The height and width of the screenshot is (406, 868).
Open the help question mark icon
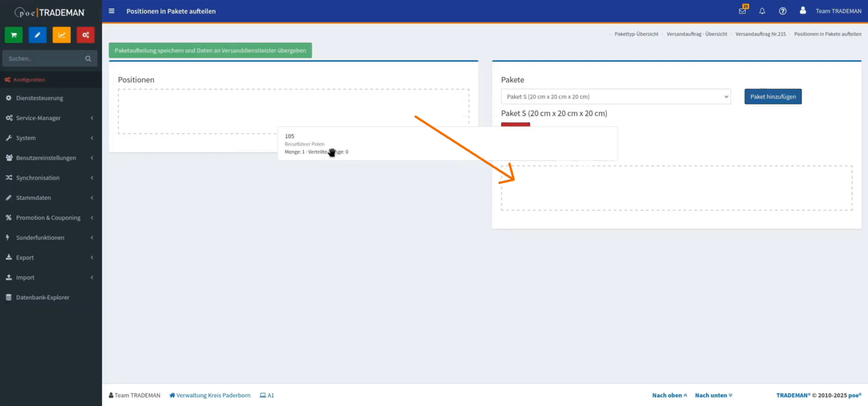tap(783, 11)
